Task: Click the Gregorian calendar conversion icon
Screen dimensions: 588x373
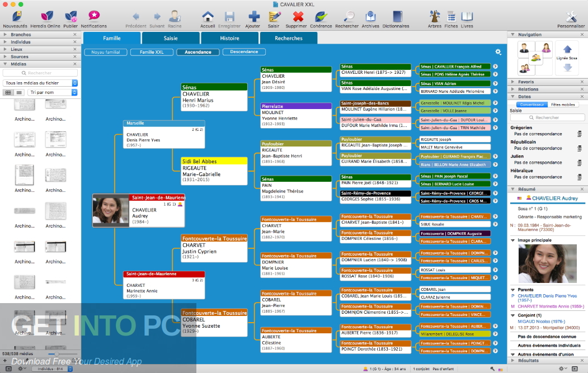Action: pyautogui.click(x=580, y=134)
